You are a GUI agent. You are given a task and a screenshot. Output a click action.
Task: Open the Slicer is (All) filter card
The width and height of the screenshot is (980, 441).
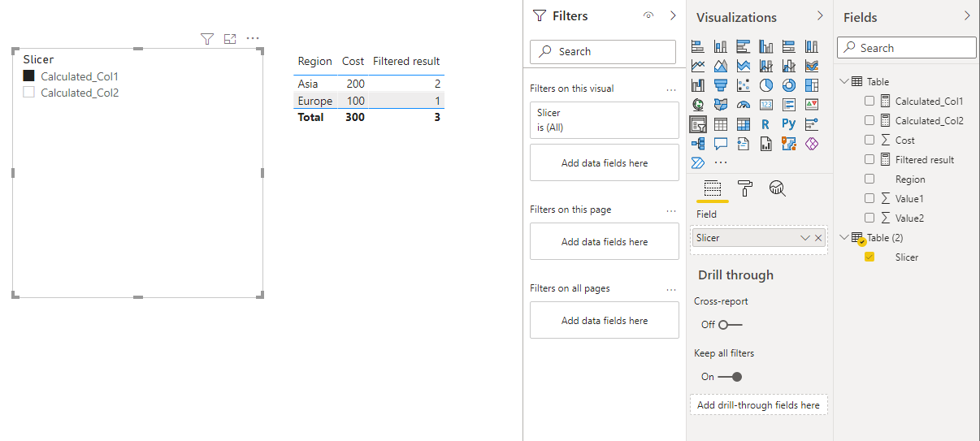(x=605, y=120)
